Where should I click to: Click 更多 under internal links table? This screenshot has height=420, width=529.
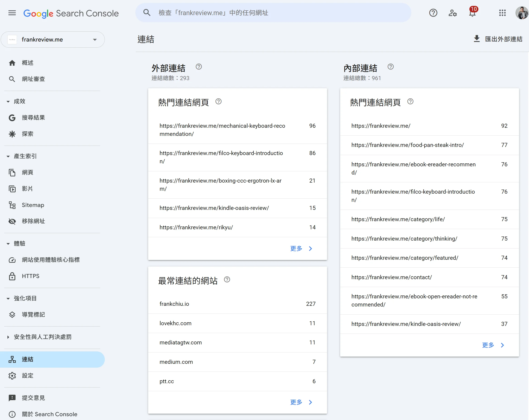[493, 345]
